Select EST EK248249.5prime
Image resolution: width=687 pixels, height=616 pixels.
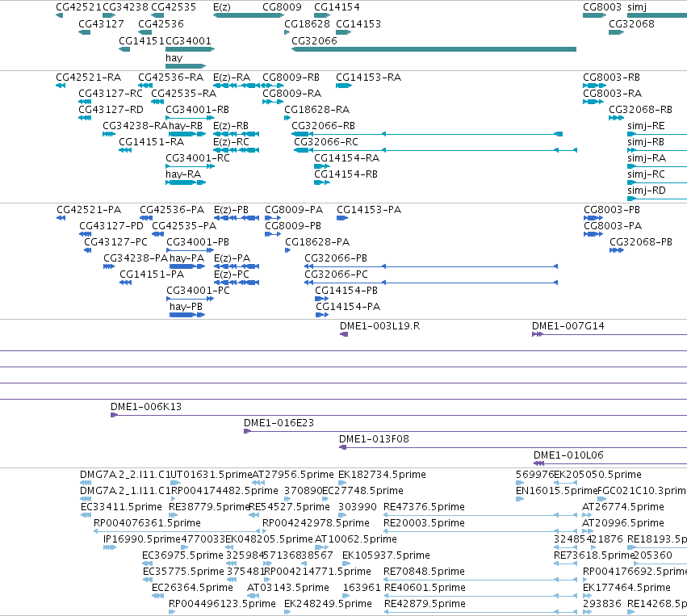(328, 604)
